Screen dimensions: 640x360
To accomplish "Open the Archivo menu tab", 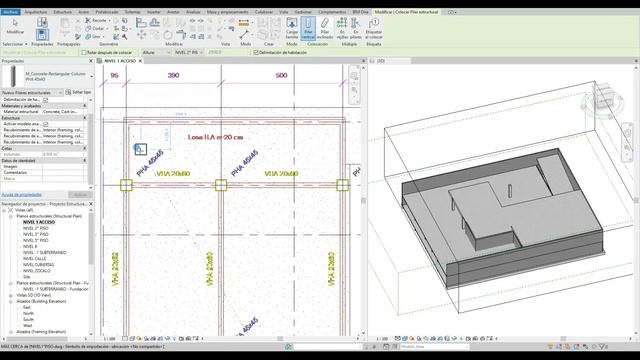I will coord(11,12).
